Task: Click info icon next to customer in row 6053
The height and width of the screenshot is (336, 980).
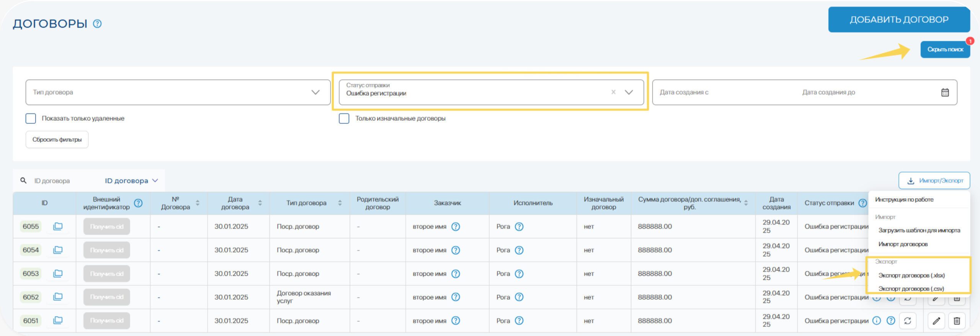Action: coord(456,274)
